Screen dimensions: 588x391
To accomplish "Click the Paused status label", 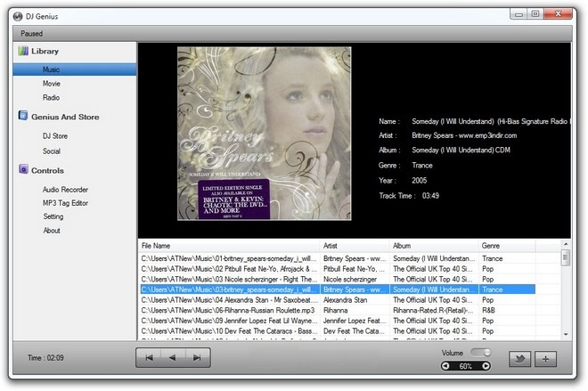I will pos(31,34).
